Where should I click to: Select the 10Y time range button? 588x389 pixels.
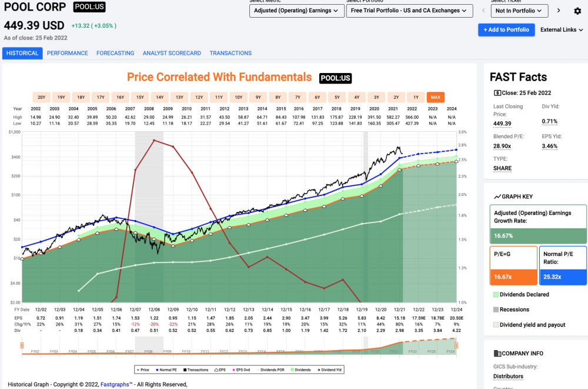(x=239, y=97)
